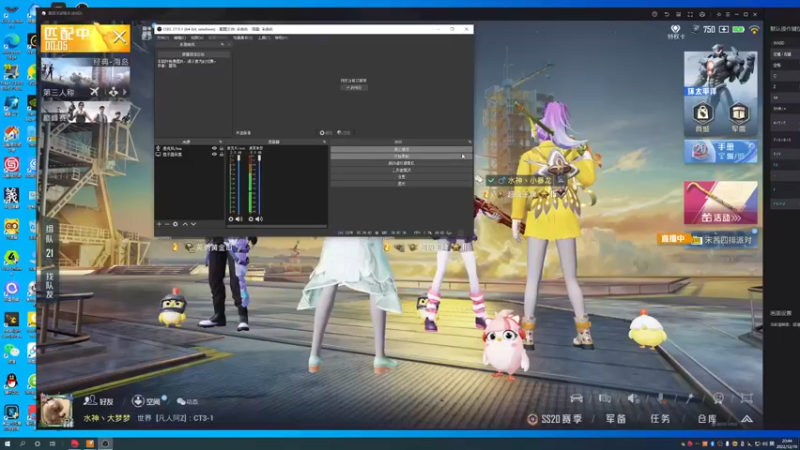The height and width of the screenshot is (450, 800).
Task: Open the 特权卡 privilege card icon
Action: tap(676, 30)
